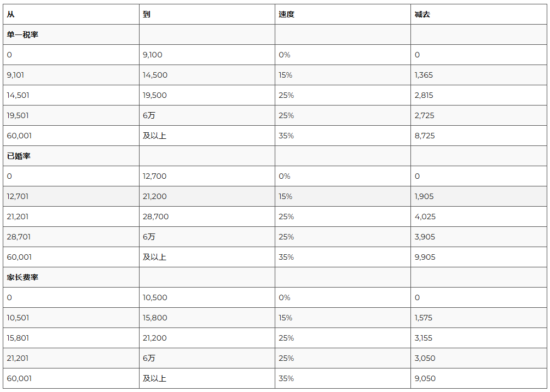This screenshot has height=392, width=550.
Task: Click the 从 column header cell
Action: click(x=11, y=14)
